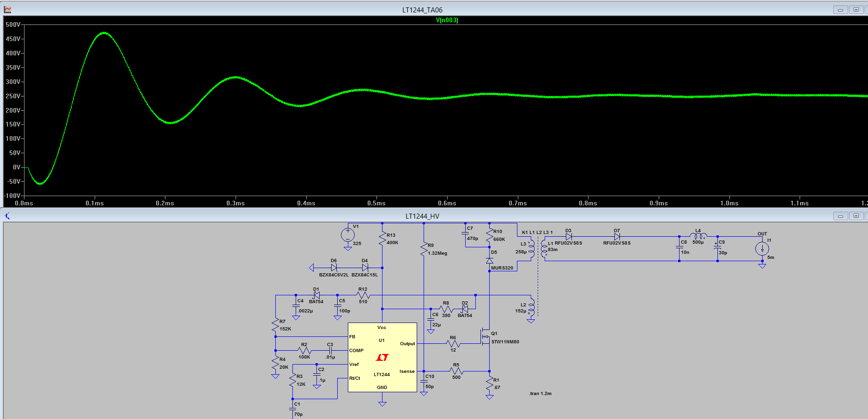
Task: Click the R2 100K resistor value
Action: (x=304, y=357)
